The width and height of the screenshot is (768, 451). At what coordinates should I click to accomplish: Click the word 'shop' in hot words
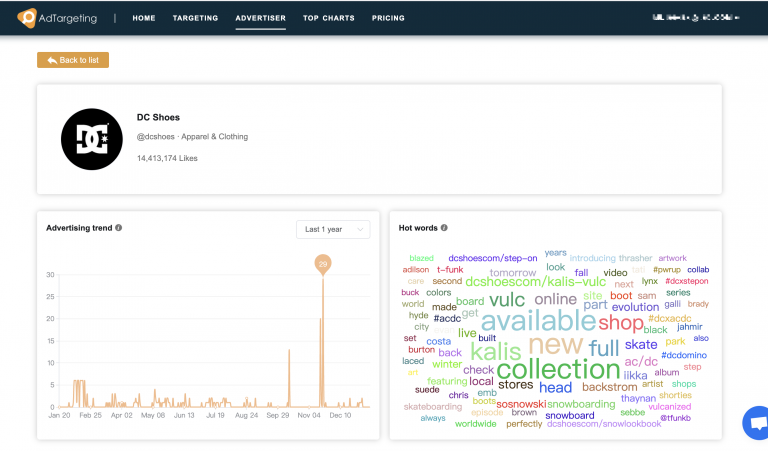[621, 323]
